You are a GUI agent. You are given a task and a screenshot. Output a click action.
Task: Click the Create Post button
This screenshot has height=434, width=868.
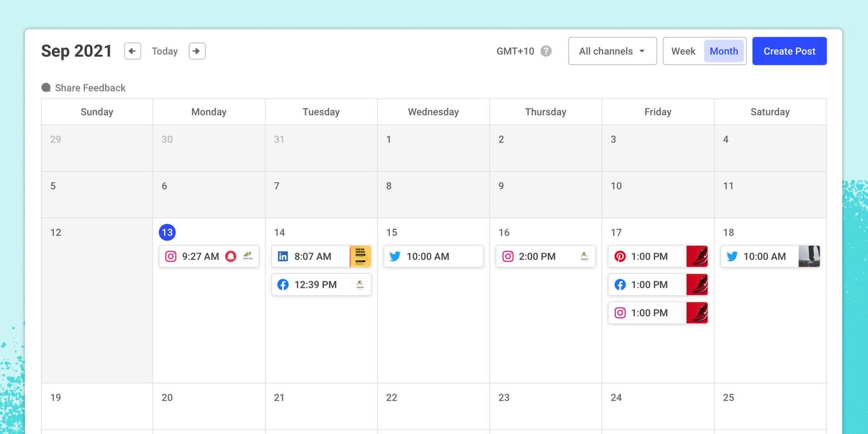coord(789,51)
